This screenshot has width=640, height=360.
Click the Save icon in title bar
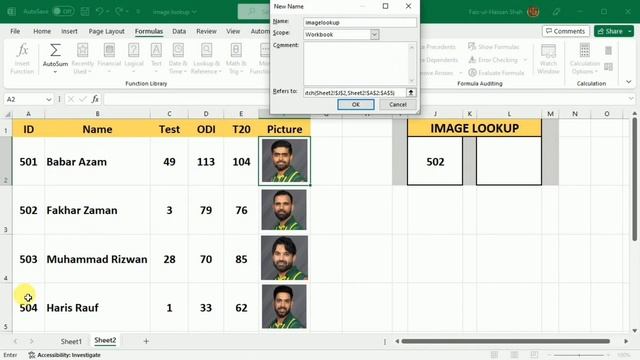tap(85, 11)
